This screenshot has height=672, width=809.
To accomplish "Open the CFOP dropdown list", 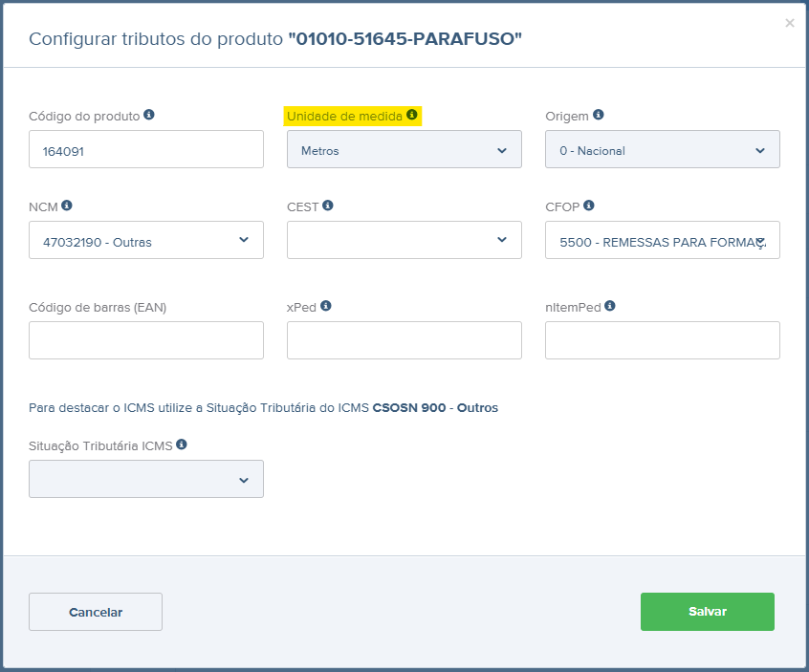I will click(662, 241).
